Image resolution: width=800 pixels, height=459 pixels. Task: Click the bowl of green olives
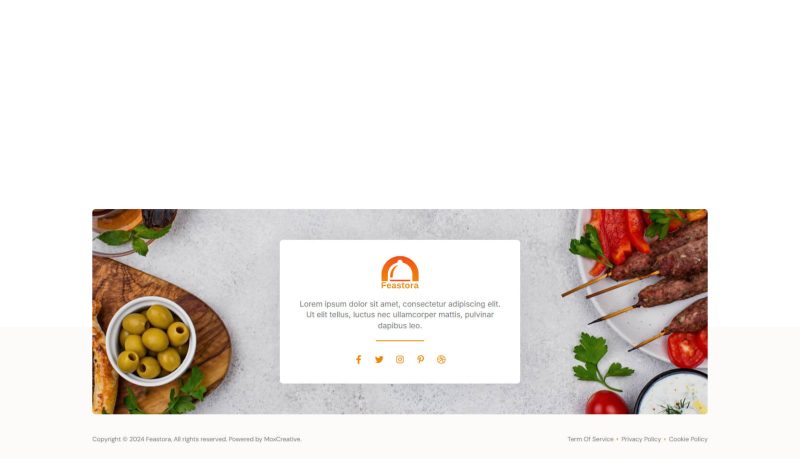[x=151, y=341]
